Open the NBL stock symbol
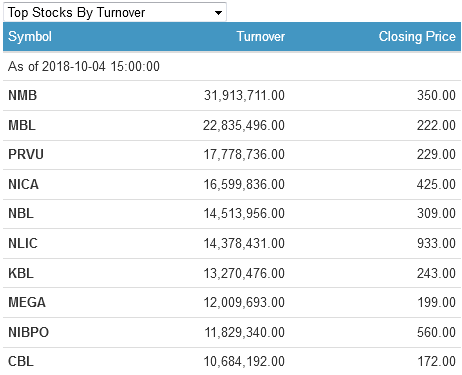 (21, 213)
